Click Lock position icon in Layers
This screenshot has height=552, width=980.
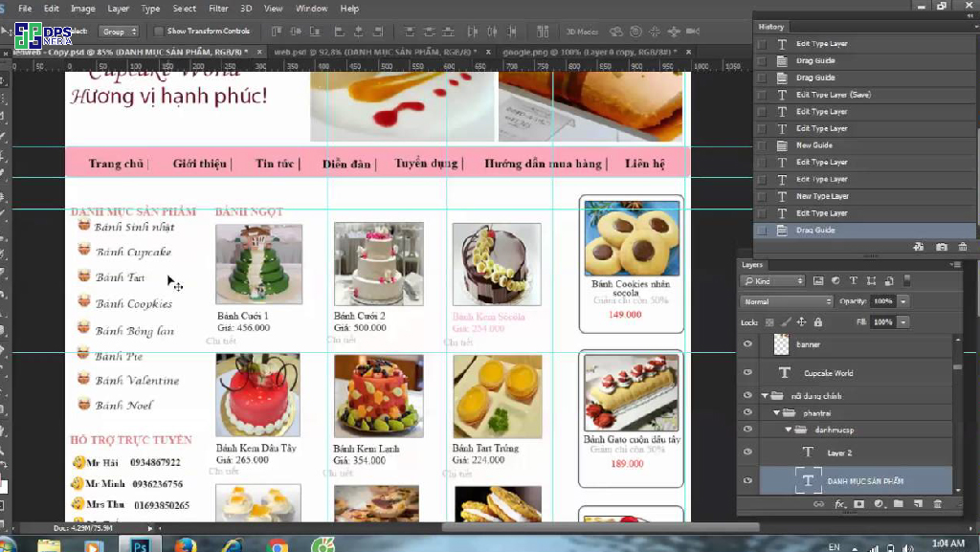[801, 322]
